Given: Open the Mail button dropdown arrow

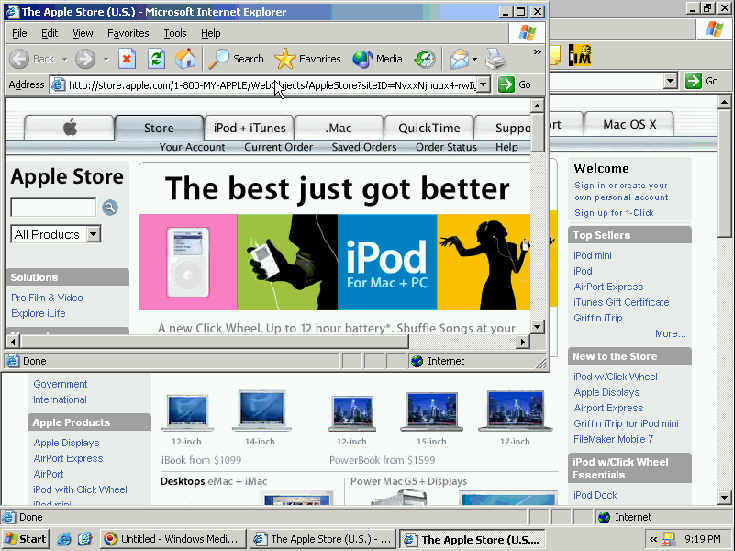Looking at the screenshot, I should coord(475,60).
